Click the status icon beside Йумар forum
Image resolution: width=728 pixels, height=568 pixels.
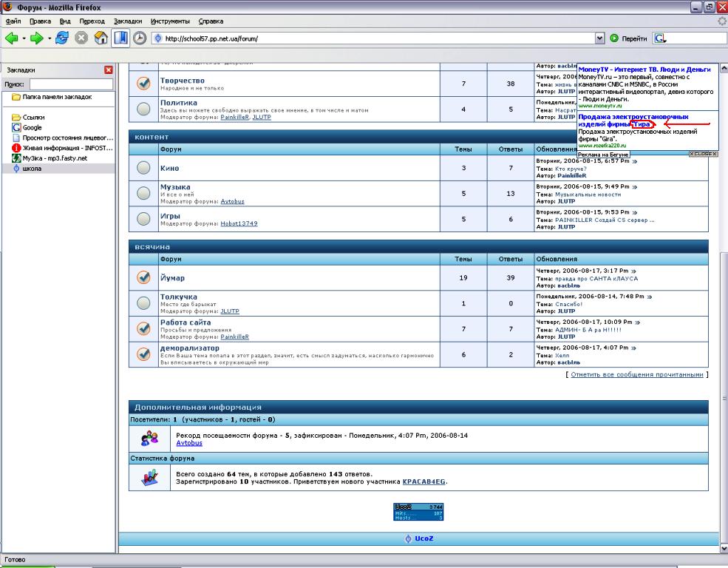(144, 277)
